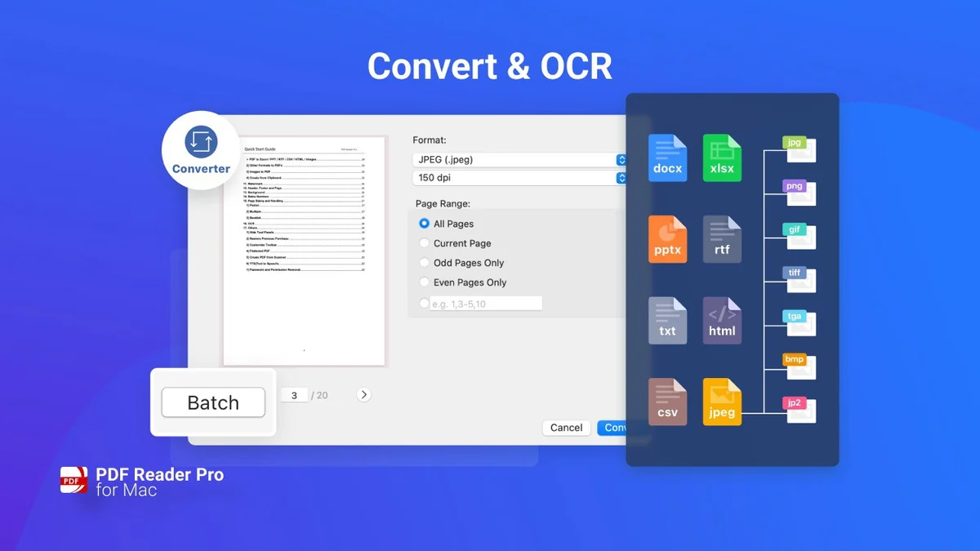
Task: Expand the 150 dpi resolution dropdown
Action: [519, 178]
